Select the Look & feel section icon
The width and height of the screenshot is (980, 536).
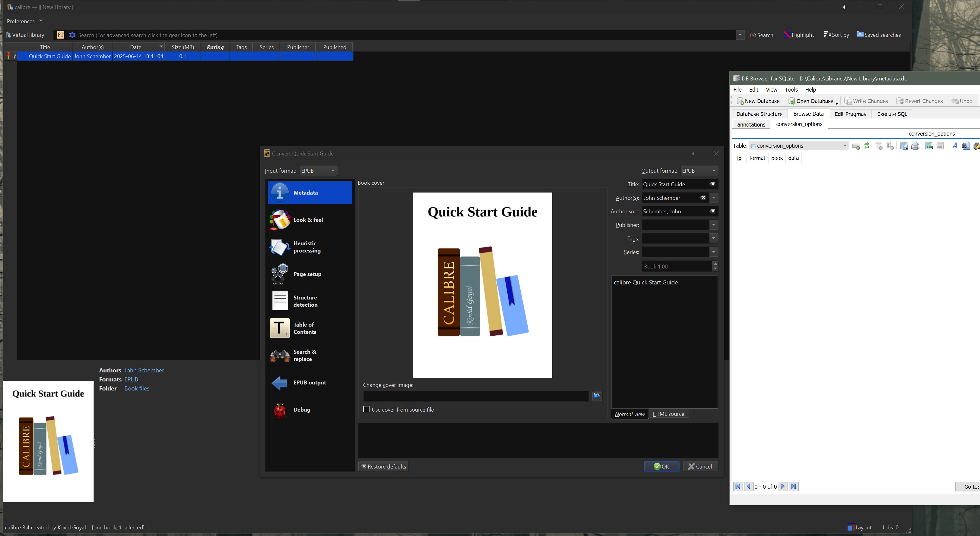point(280,220)
